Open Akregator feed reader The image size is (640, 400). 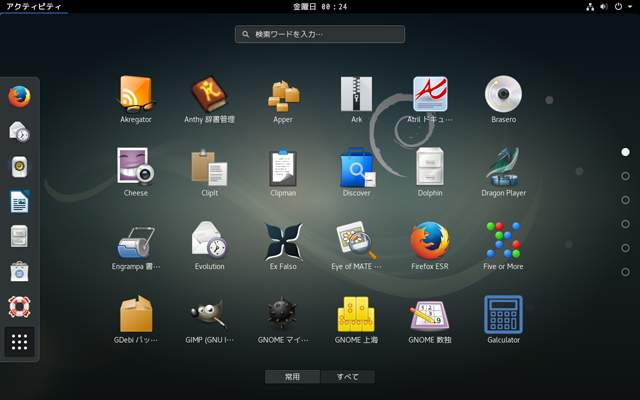[136, 99]
